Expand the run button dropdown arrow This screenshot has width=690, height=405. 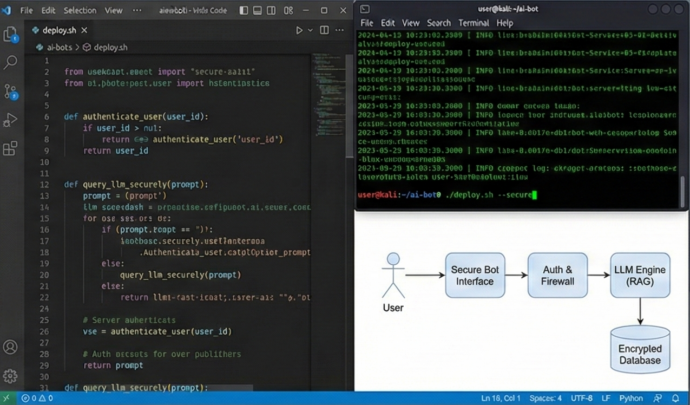309,31
